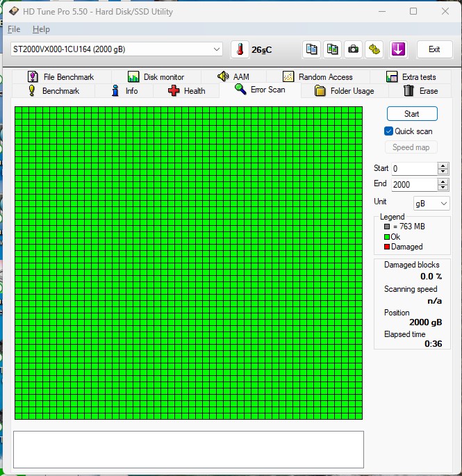Click the copy text to clipboard icon
Image resolution: width=462 pixels, height=476 pixels.
[312, 49]
